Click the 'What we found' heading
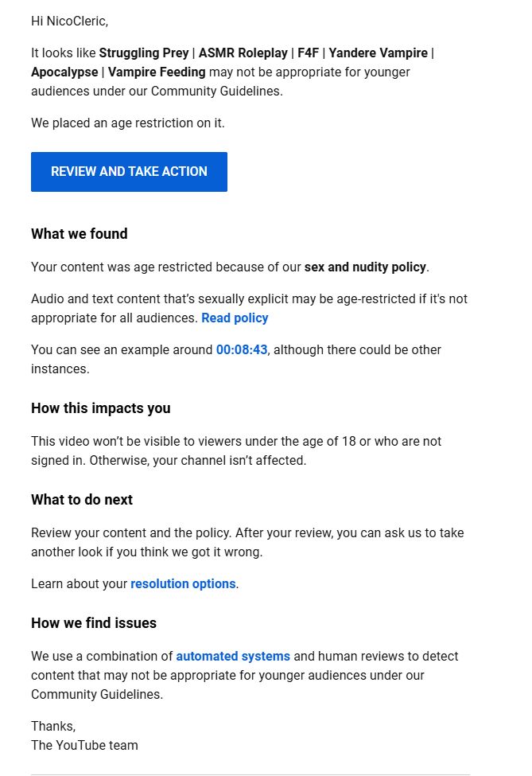Screen dimensions: 532x776 80,234
